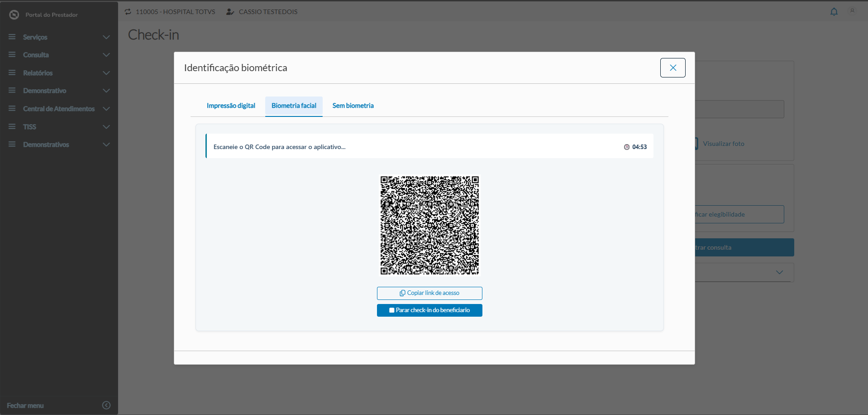
Task: Click the hamburger icon beside Consulta
Action: 12,55
